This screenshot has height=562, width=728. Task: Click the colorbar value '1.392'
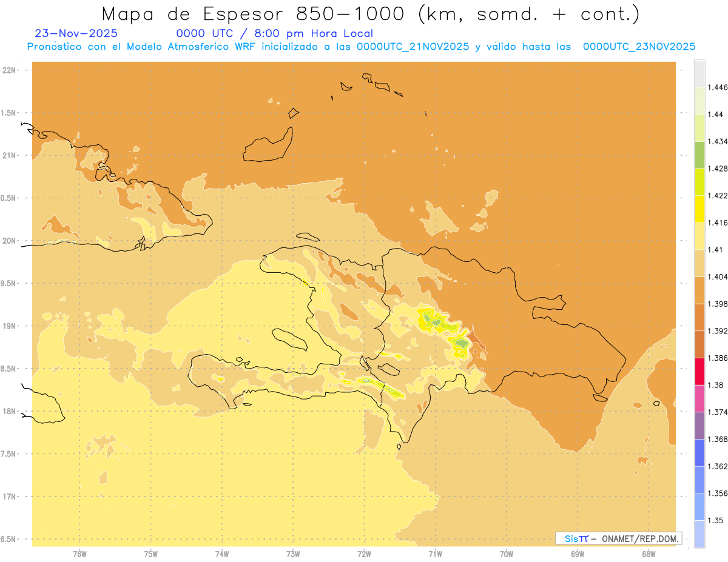point(719,331)
